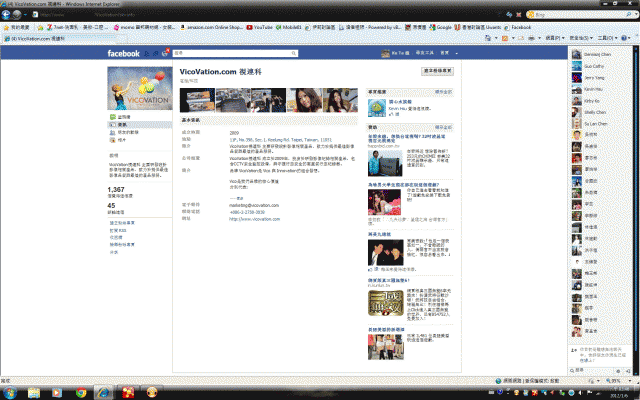Click the Internet Explorer taskbar icon
Screen dimensions: 640x400
(103, 393)
